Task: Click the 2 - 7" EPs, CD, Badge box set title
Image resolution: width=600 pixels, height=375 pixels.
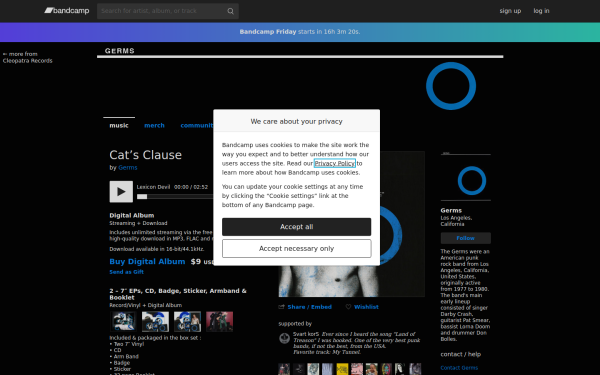Action: click(178, 294)
